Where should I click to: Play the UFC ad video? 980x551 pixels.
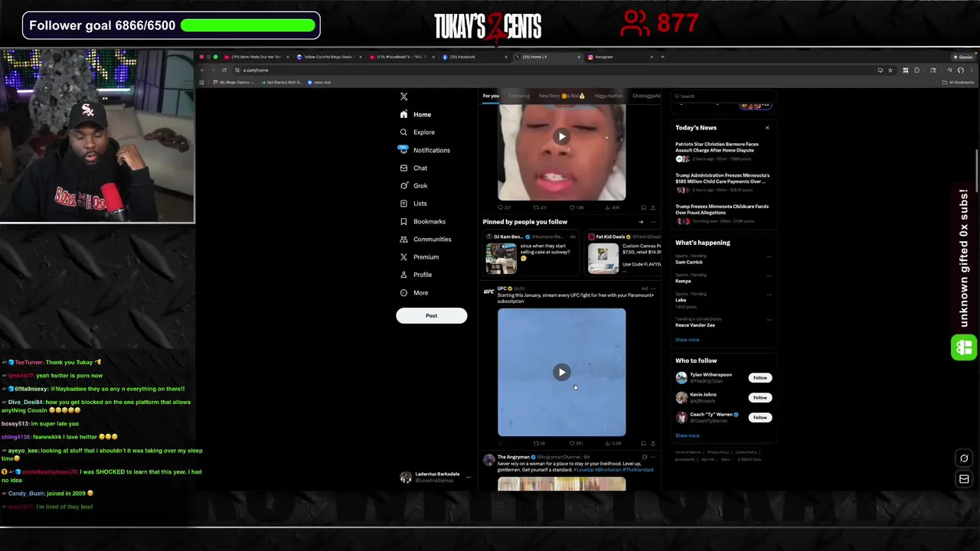pos(561,373)
